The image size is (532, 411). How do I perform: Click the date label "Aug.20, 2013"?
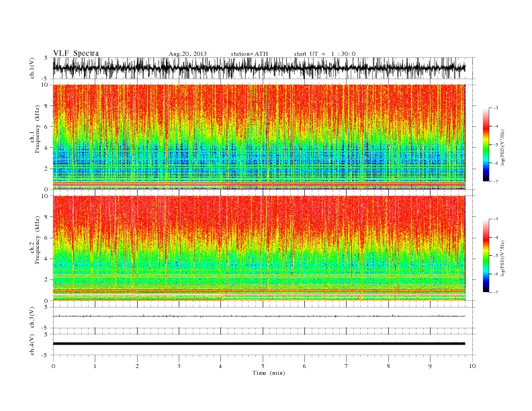click(x=187, y=54)
